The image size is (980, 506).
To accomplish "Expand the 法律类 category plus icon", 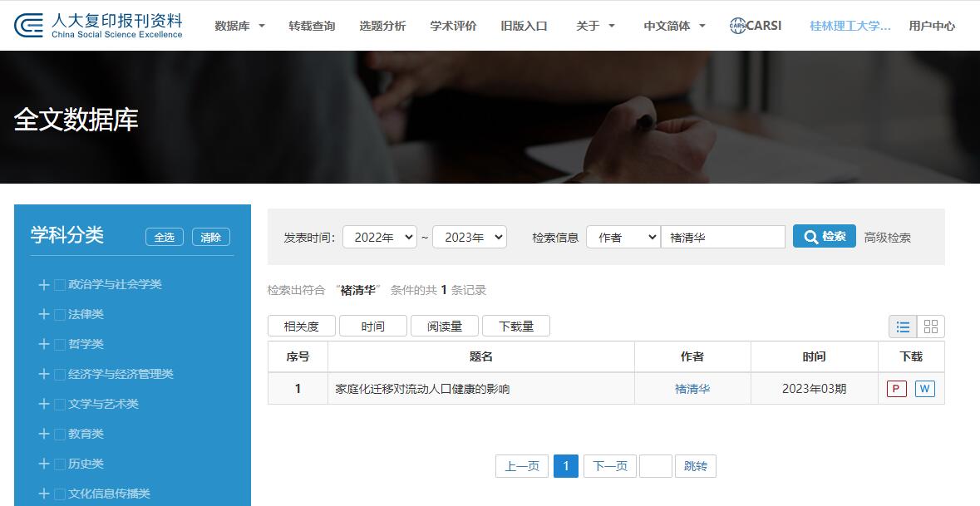I will tap(44, 314).
